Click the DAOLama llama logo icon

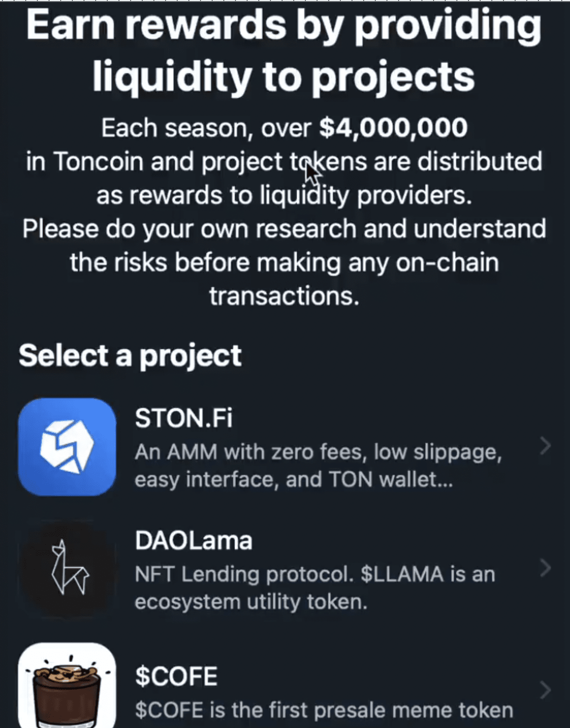point(67,568)
